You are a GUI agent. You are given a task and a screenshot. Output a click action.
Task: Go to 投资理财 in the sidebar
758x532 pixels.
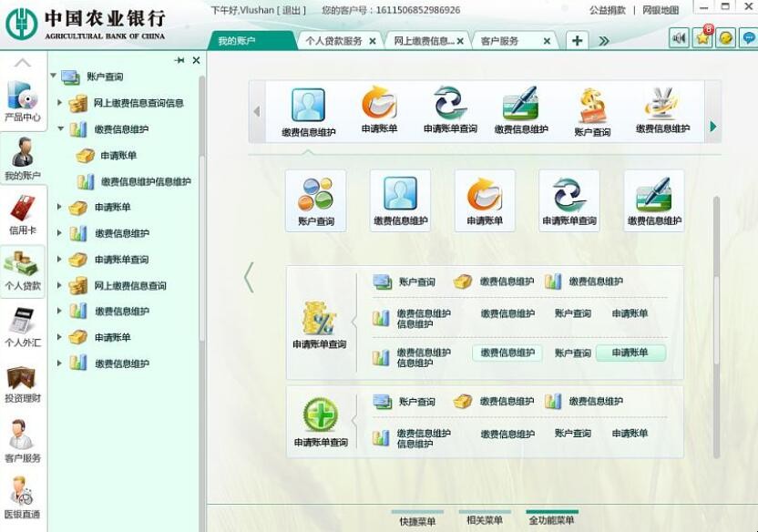(x=23, y=384)
